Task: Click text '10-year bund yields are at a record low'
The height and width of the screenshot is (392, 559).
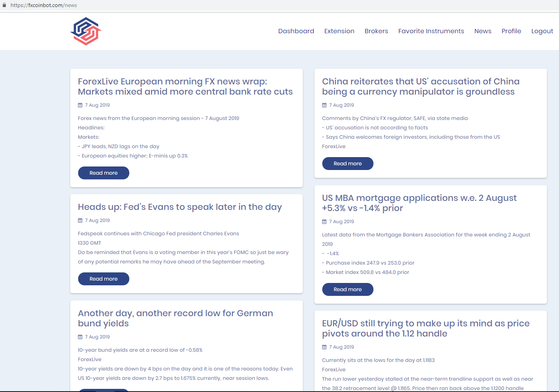Action: (x=140, y=350)
